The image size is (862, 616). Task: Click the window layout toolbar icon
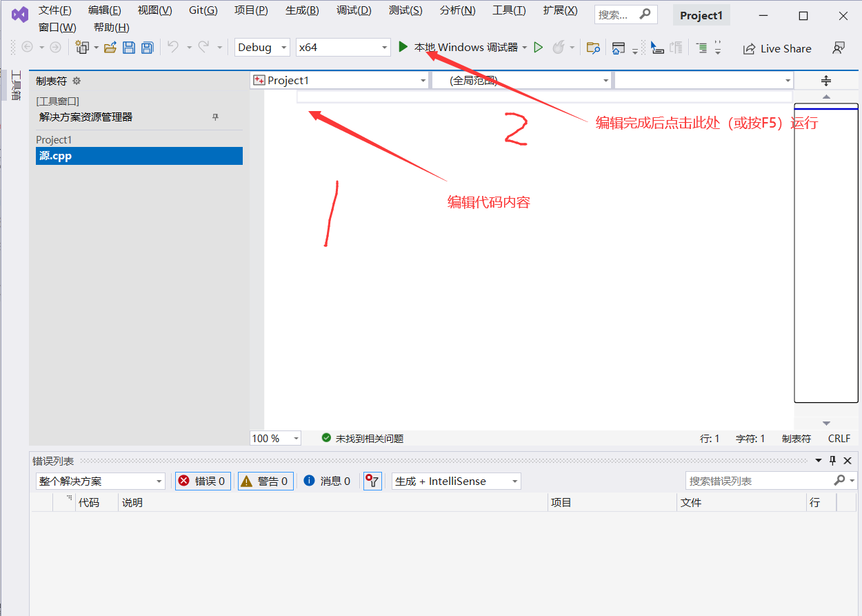[x=619, y=48]
